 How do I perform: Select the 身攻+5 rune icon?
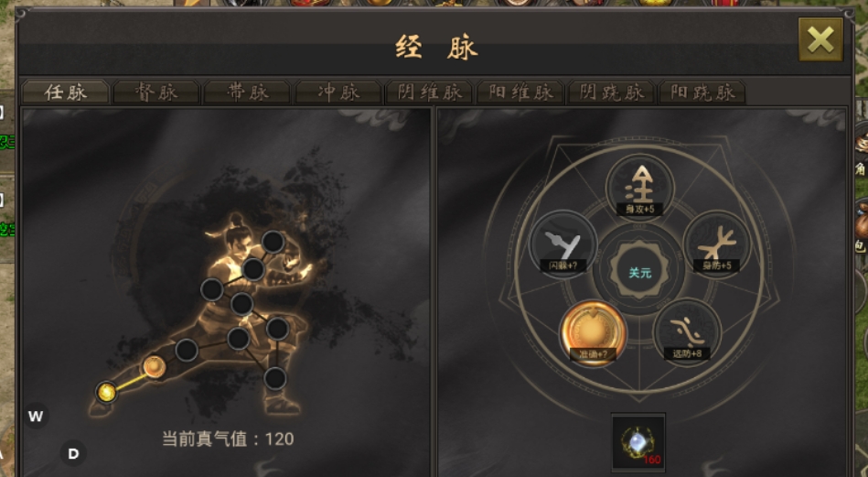639,188
